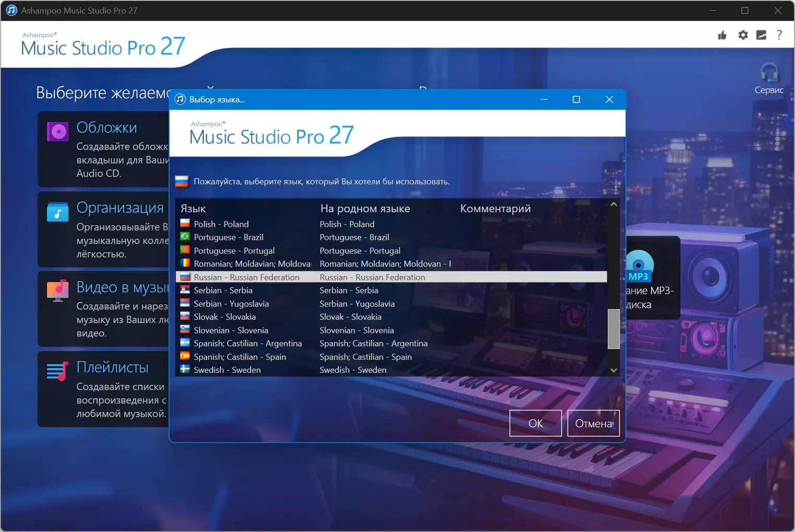Click the Russian flag icon in the list

(185, 276)
